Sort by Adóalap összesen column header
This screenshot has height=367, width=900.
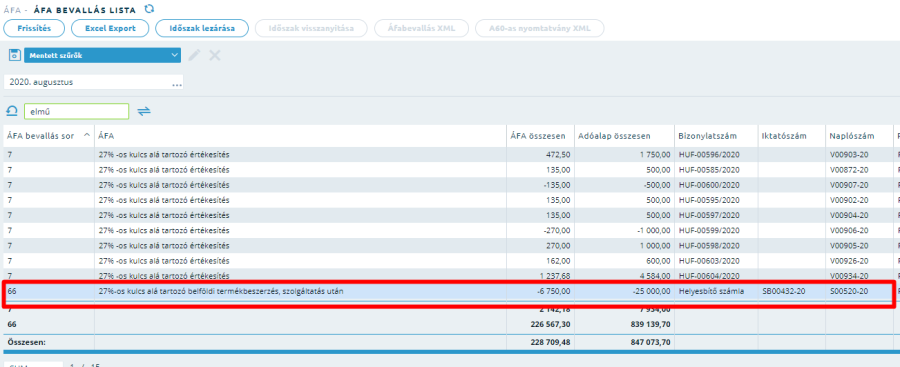[x=624, y=136]
